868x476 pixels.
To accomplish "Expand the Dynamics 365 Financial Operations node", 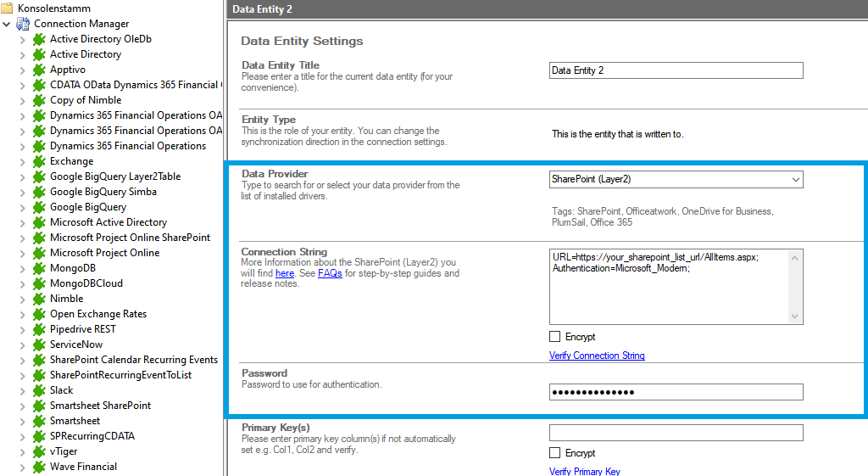I will 22,146.
